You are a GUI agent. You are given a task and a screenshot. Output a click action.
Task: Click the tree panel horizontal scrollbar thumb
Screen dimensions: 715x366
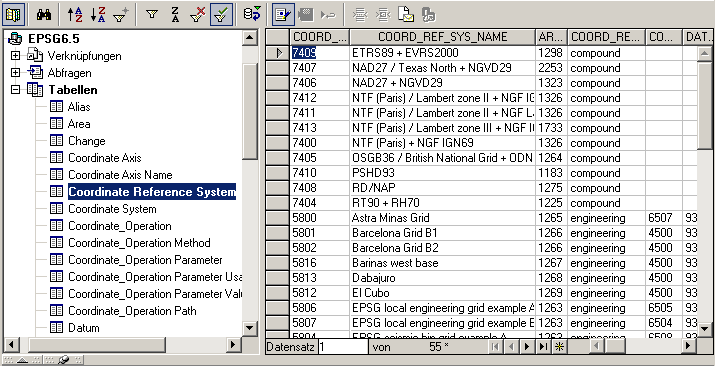point(97,344)
